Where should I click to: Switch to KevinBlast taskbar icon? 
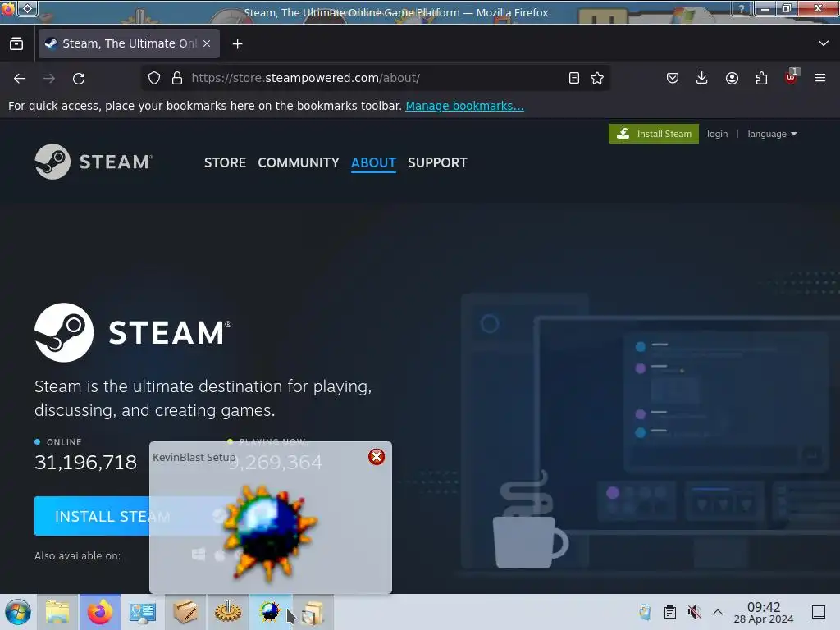(x=270, y=612)
